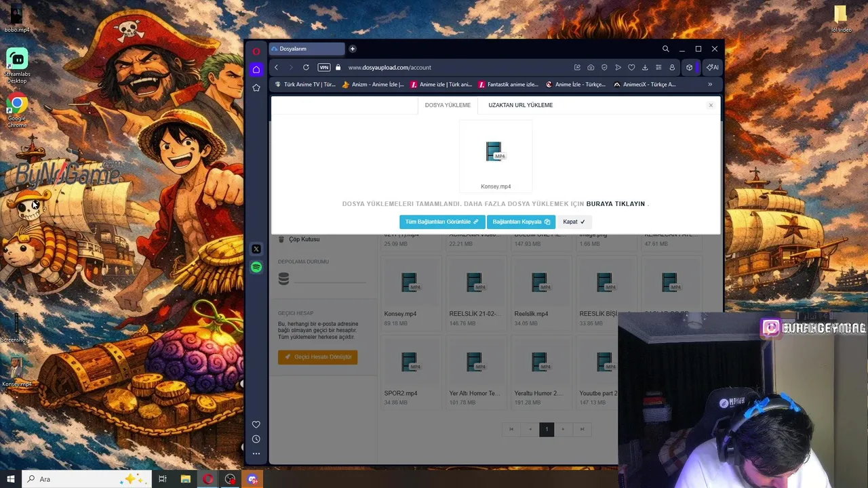Viewport: 868px width, 488px height.
Task: Open the Anizm - Anime İzle bookmark
Action: [x=373, y=85]
